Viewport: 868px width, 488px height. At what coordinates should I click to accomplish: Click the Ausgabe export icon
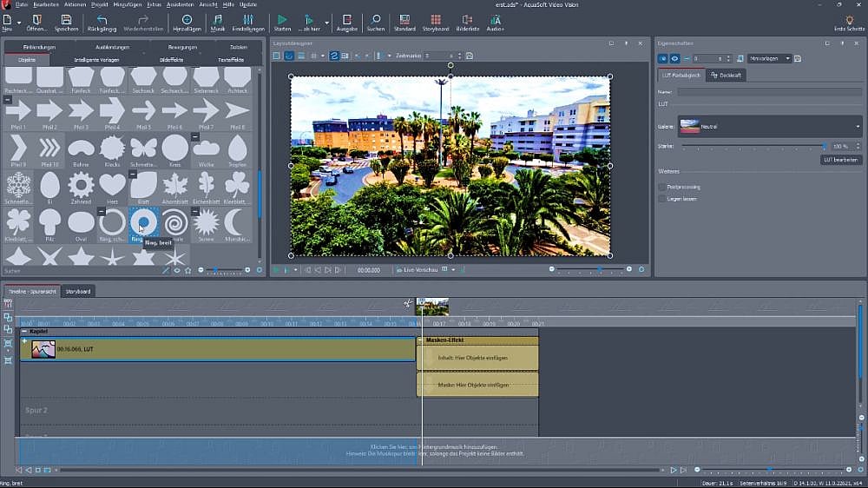click(x=347, y=19)
